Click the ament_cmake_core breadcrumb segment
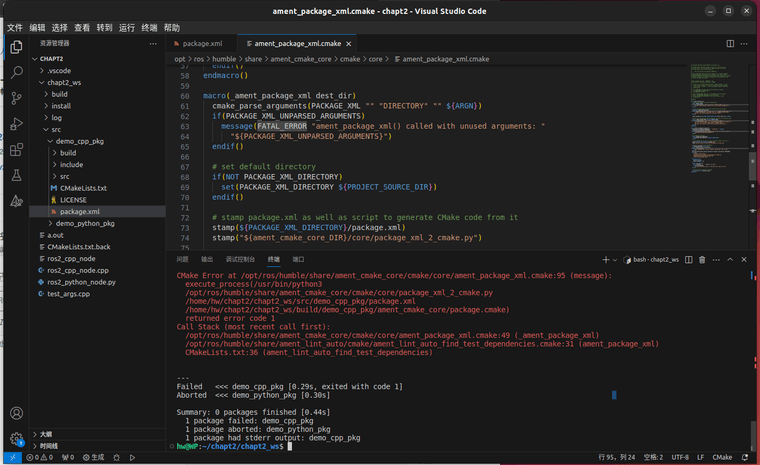760x465 pixels. (x=301, y=59)
